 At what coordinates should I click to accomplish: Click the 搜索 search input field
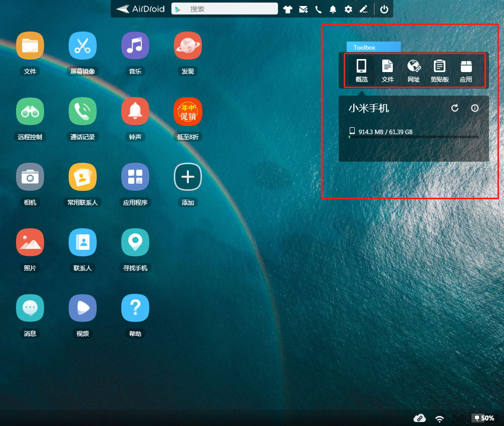pos(224,9)
